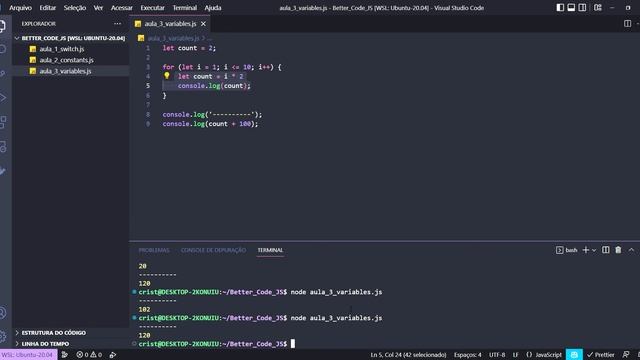Open the Arquivo menu
The image size is (640, 360).
click(20, 8)
